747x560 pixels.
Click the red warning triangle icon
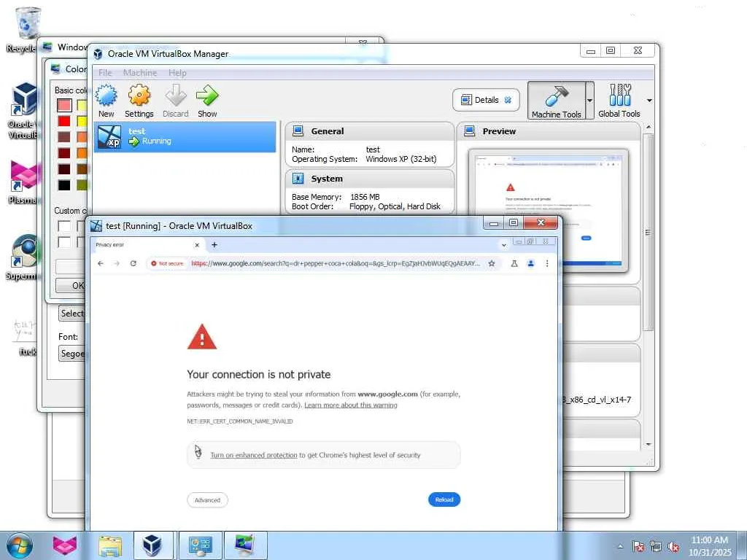coord(202,337)
